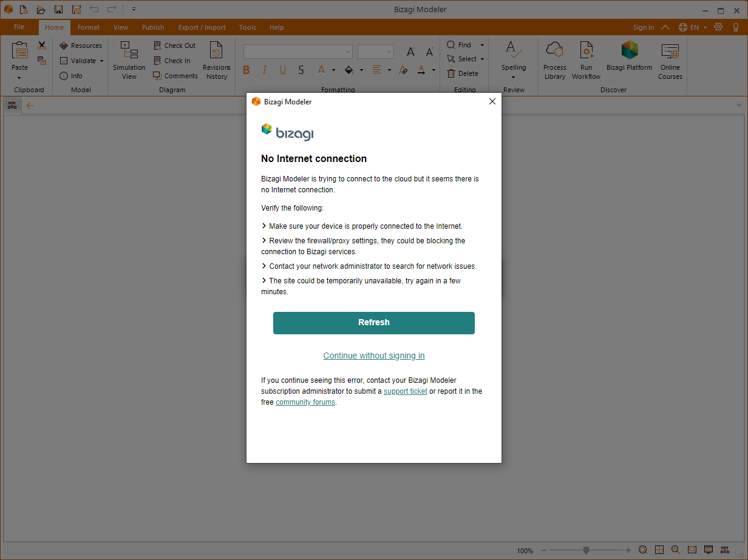This screenshot has width=748, height=560.
Task: Switch to the View ribbon tab
Action: 121,27
